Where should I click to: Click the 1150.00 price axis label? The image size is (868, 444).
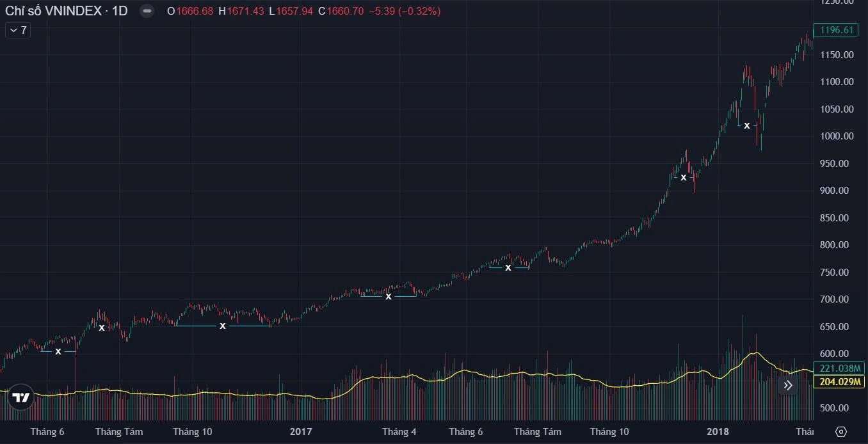coord(837,55)
